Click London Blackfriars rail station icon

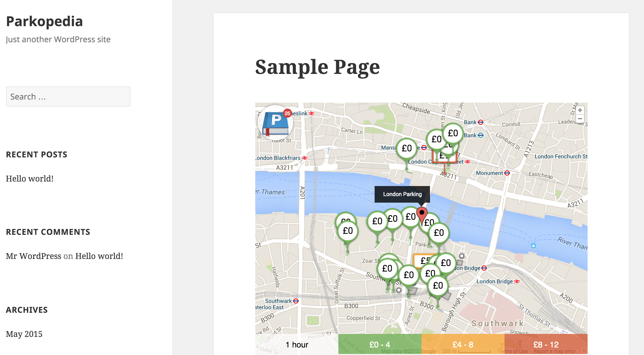click(305, 158)
